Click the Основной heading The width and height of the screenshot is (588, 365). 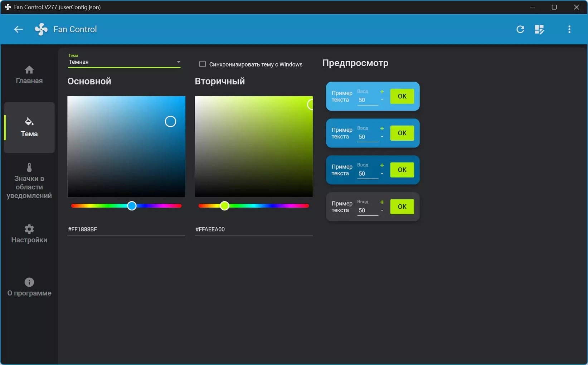coord(89,81)
